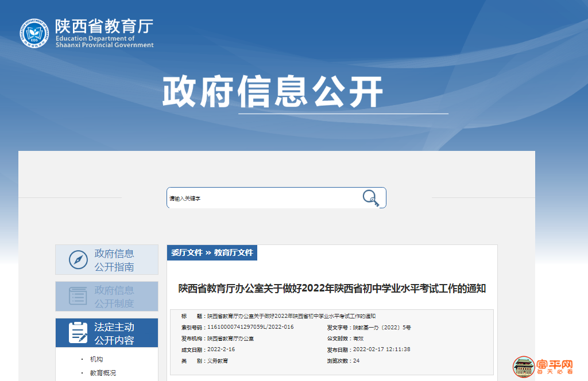Click the Shaanxi Education Department circular logo
The image size is (588, 381).
pos(34,33)
